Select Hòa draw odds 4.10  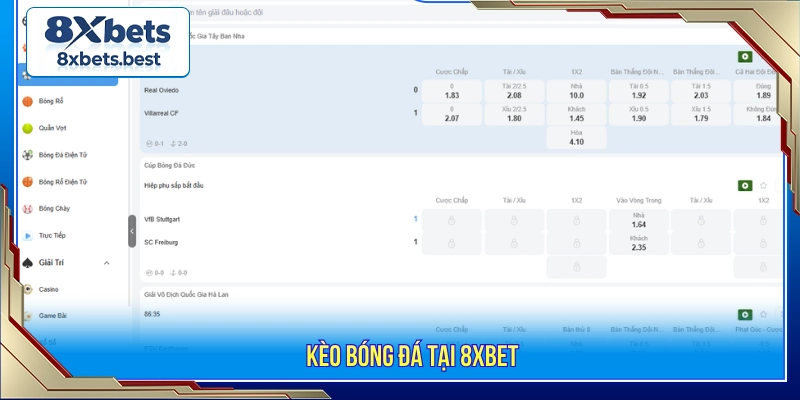click(x=577, y=138)
